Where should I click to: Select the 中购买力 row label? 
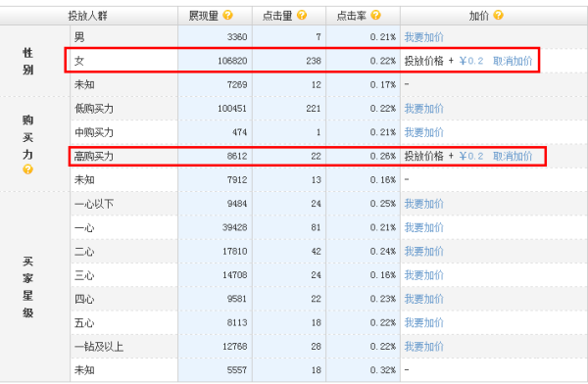tap(94, 132)
